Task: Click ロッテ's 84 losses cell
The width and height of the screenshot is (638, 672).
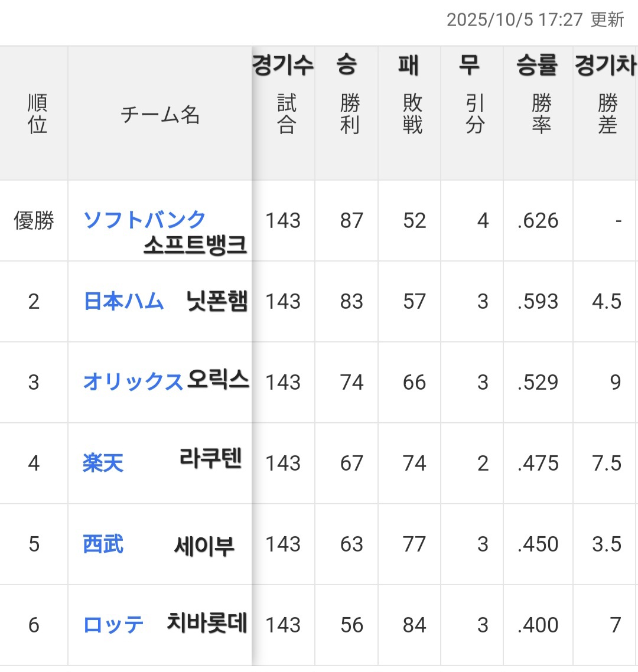Action: pyautogui.click(x=414, y=625)
